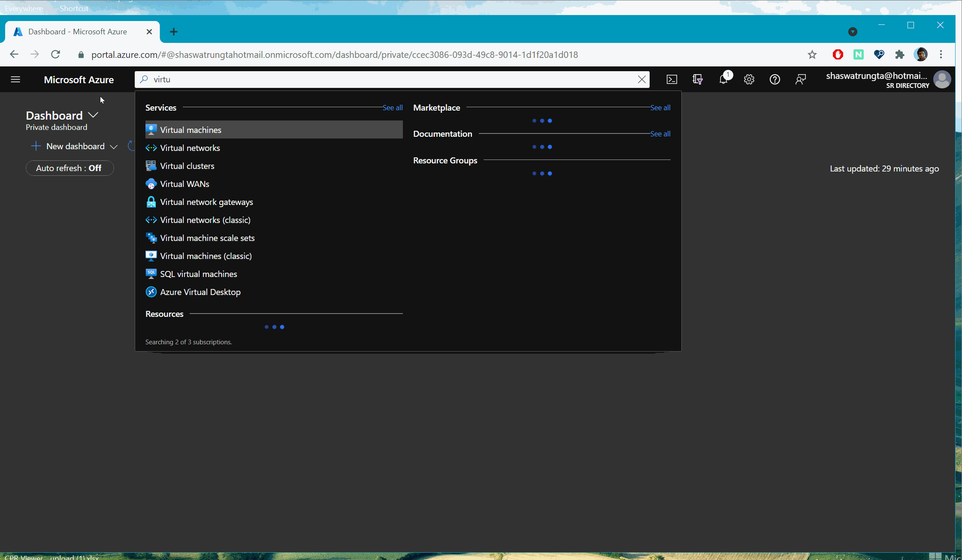Select Virtual machines in Services results
Screen dimensions: 962x560
(x=274, y=129)
